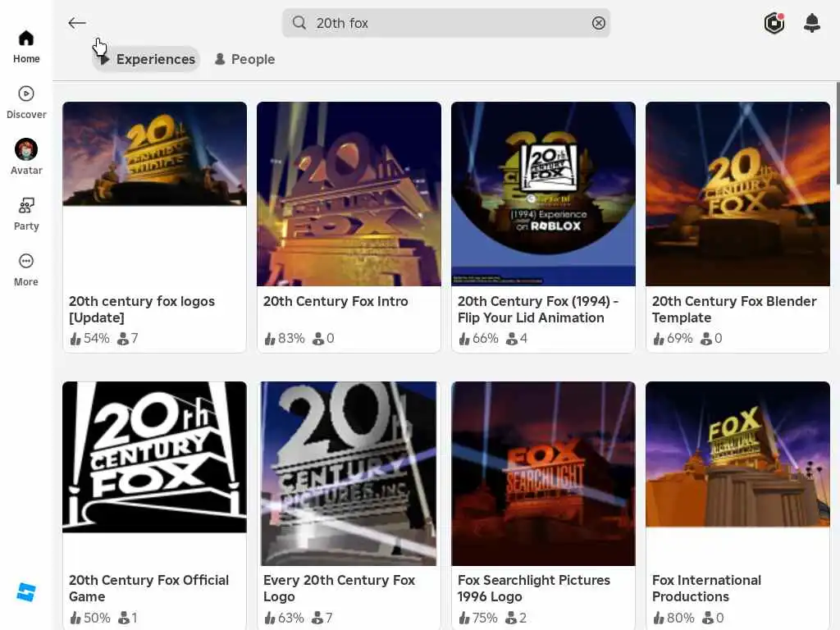
Task: Switch to the Experiences tab
Action: (x=146, y=59)
